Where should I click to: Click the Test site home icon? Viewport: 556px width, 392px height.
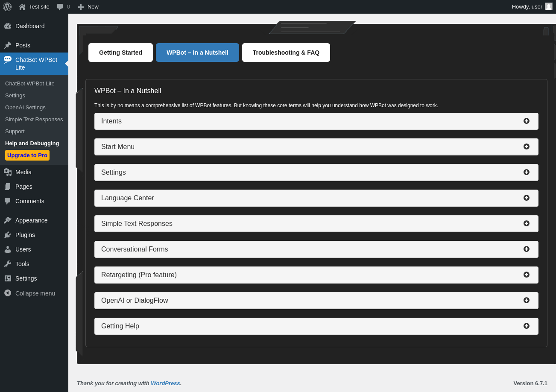pos(22,7)
